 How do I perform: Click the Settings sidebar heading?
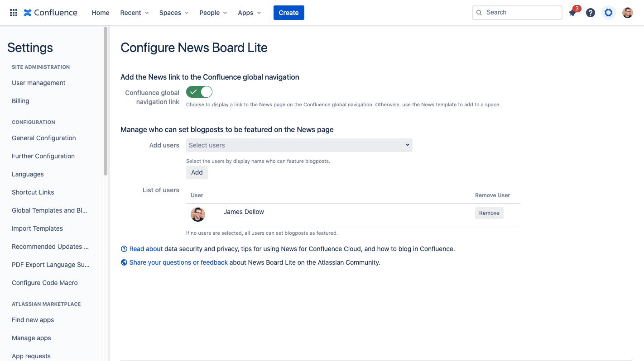click(x=30, y=47)
